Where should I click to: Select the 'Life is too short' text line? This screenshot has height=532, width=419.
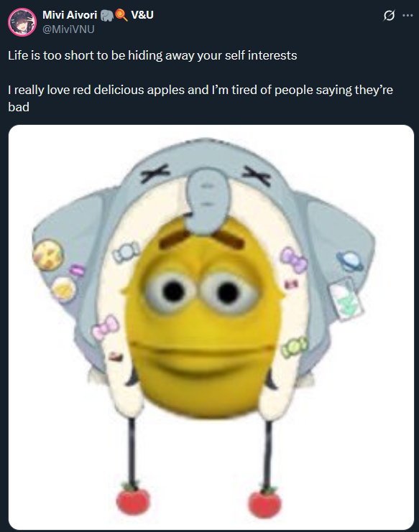[x=152, y=56]
